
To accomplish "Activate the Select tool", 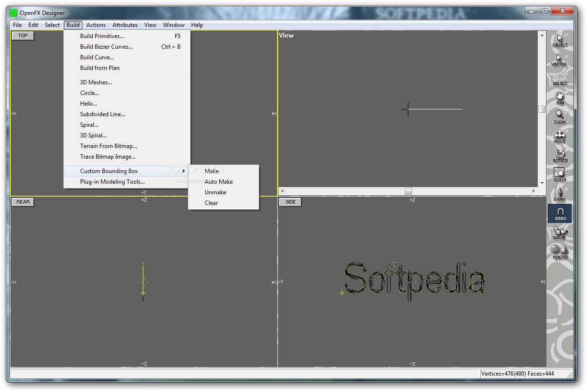I will (559, 79).
